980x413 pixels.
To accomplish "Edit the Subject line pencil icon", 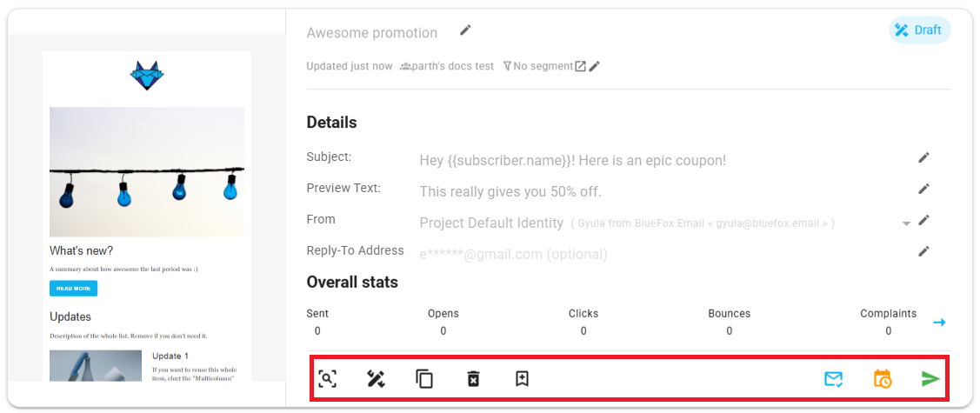I will click(x=923, y=157).
